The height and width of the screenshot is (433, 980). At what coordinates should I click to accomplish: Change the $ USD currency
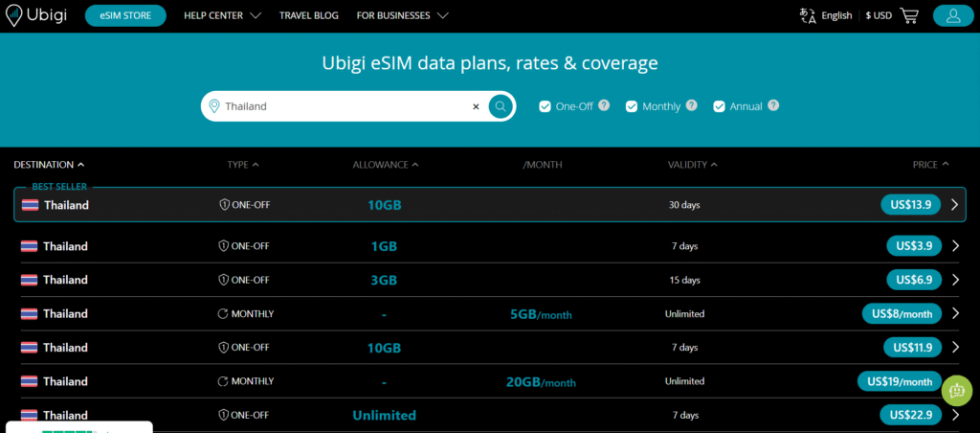(879, 15)
